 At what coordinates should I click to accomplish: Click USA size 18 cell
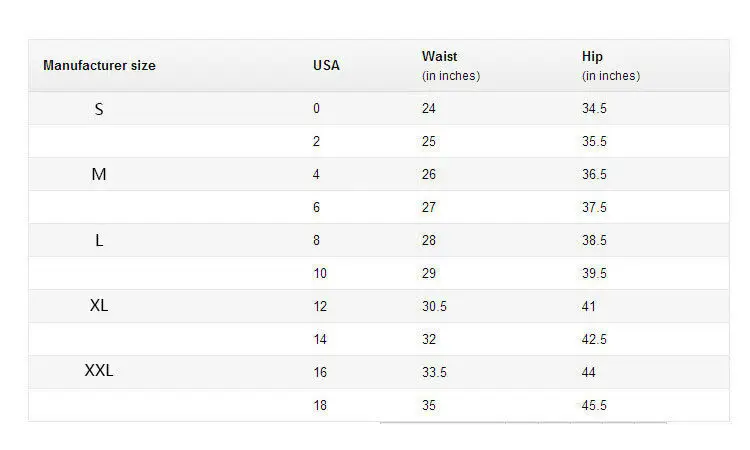point(320,406)
